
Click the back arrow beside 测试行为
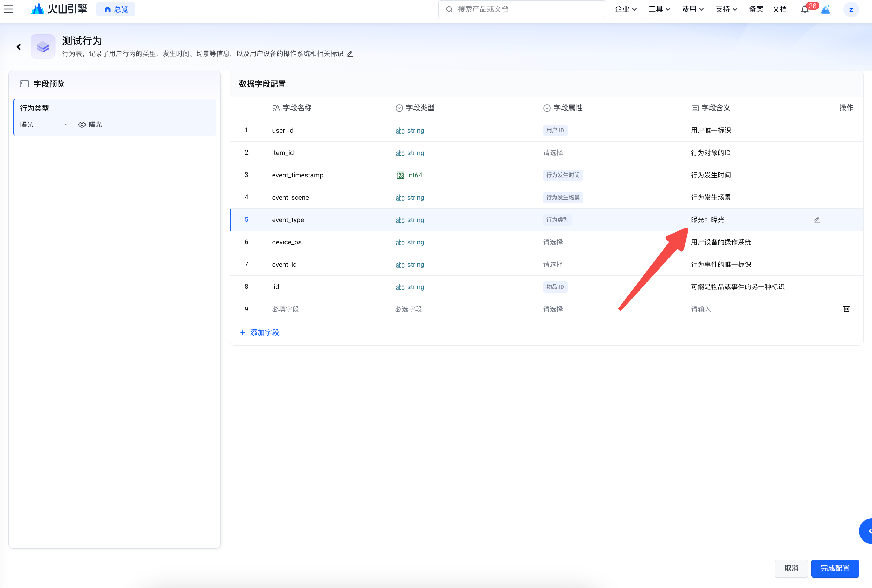[x=19, y=46]
